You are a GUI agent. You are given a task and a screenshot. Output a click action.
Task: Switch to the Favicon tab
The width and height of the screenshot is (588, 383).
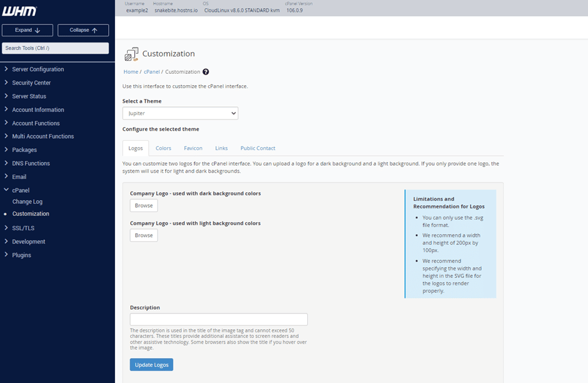[193, 148]
